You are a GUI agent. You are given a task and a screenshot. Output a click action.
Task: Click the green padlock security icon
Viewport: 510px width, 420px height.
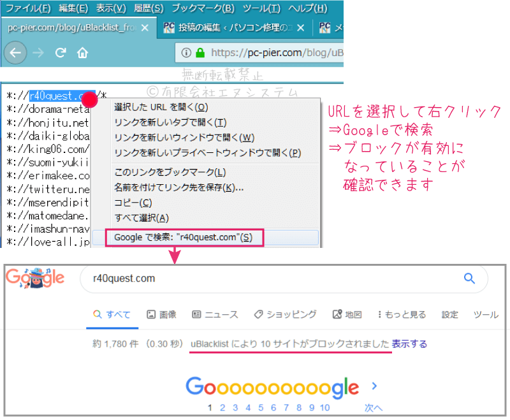(200, 52)
